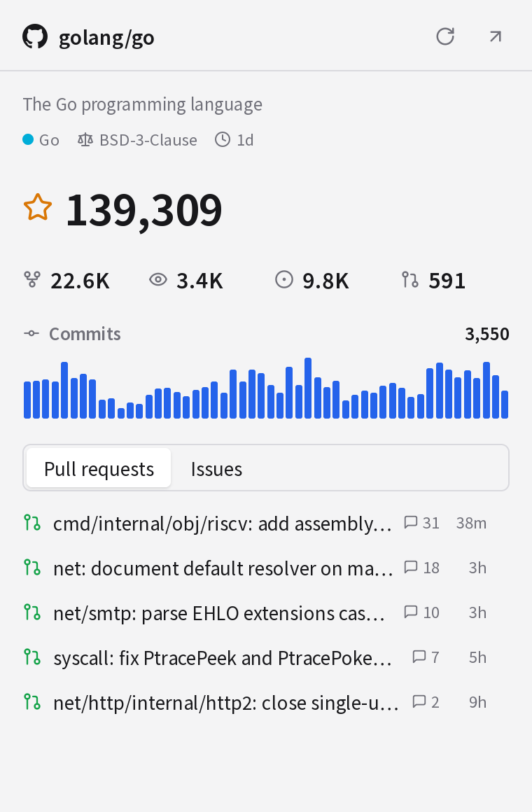Click comment icon showing 18 comments
Image resolution: width=532 pixels, height=812 pixels.
pos(411,567)
